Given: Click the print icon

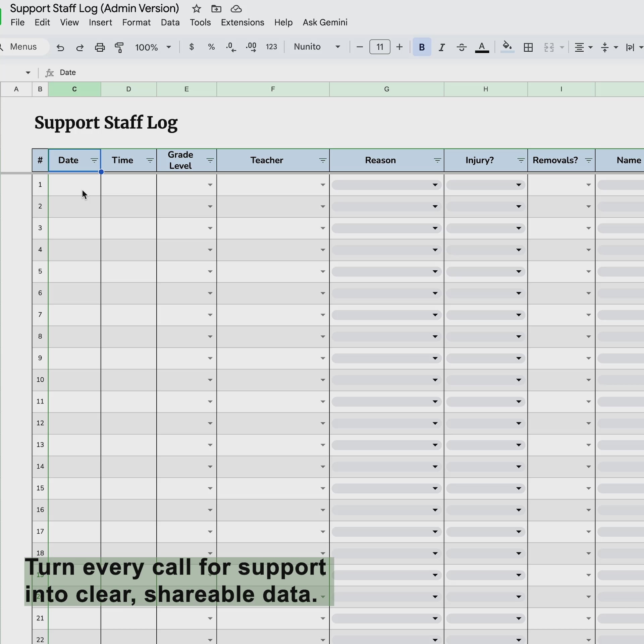Looking at the screenshot, I should tap(100, 47).
